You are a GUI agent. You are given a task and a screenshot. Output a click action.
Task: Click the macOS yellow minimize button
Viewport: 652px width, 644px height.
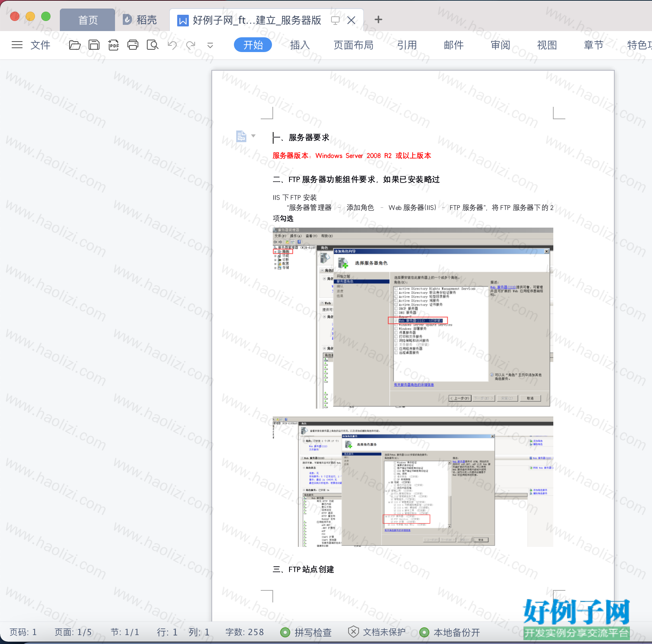[30, 16]
